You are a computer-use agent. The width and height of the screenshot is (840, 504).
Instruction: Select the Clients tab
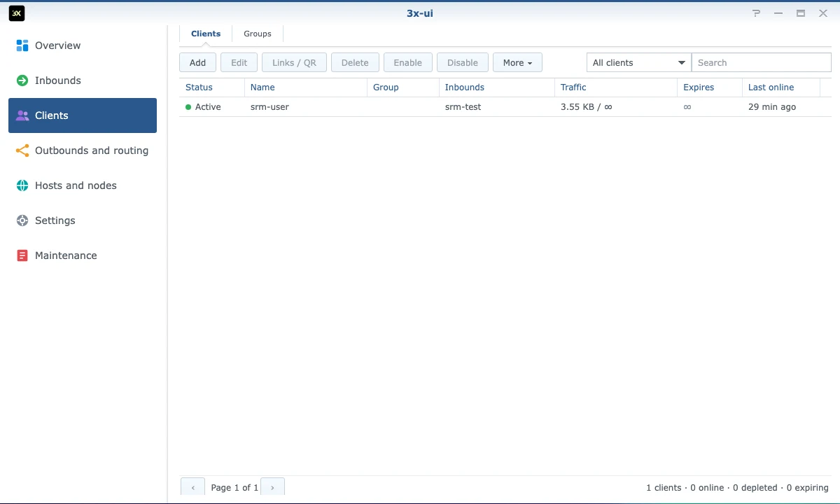pos(206,34)
